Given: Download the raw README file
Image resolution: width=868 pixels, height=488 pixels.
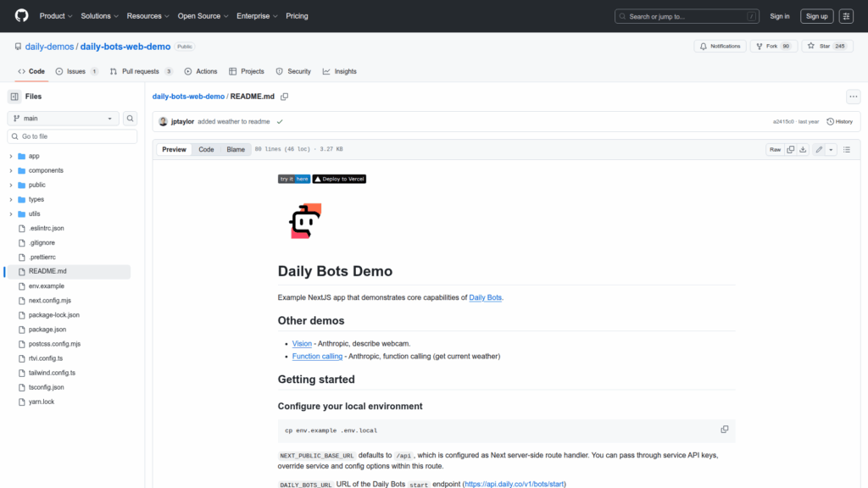Looking at the screenshot, I should point(803,149).
